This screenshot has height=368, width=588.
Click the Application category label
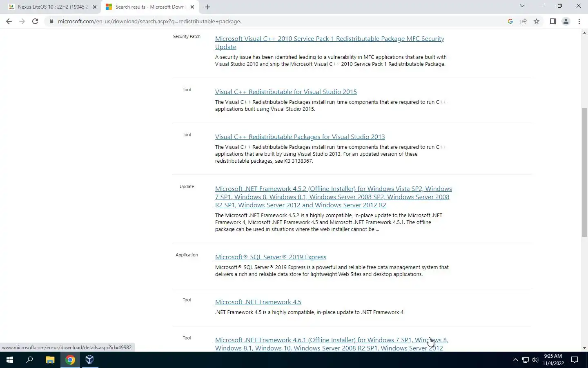(x=187, y=255)
